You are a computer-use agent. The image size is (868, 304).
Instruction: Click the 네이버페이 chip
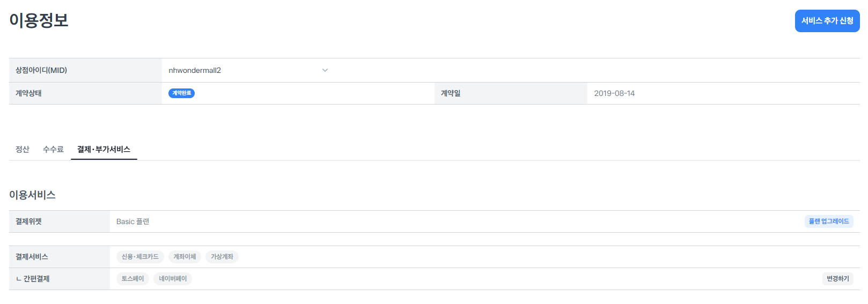173,279
